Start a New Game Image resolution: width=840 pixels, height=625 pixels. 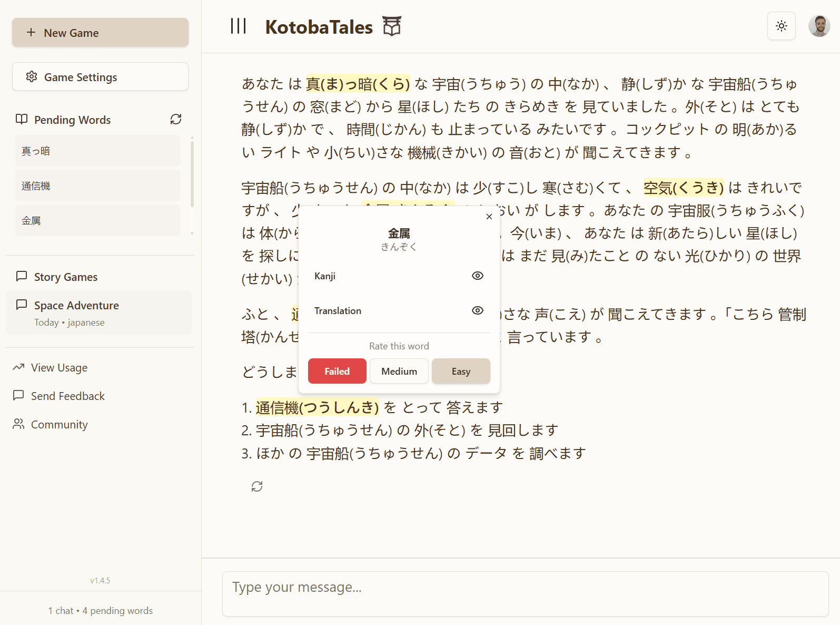point(100,33)
